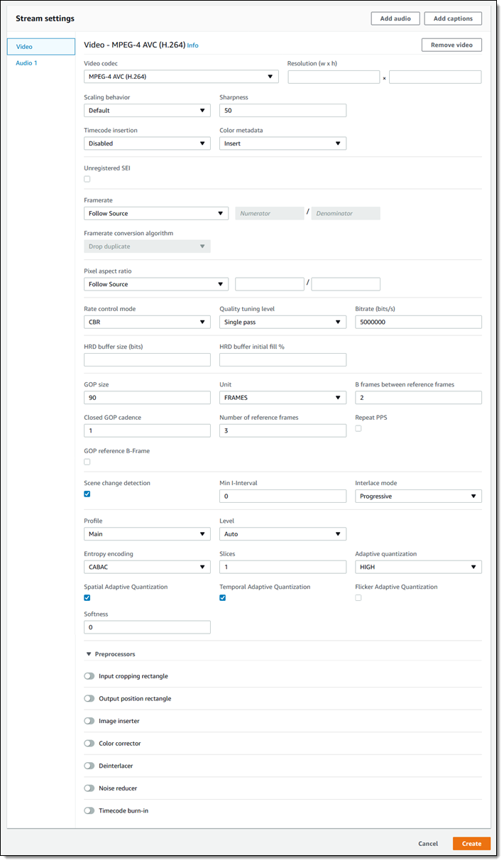
Task: Open the Video codec dropdown
Action: click(x=180, y=77)
